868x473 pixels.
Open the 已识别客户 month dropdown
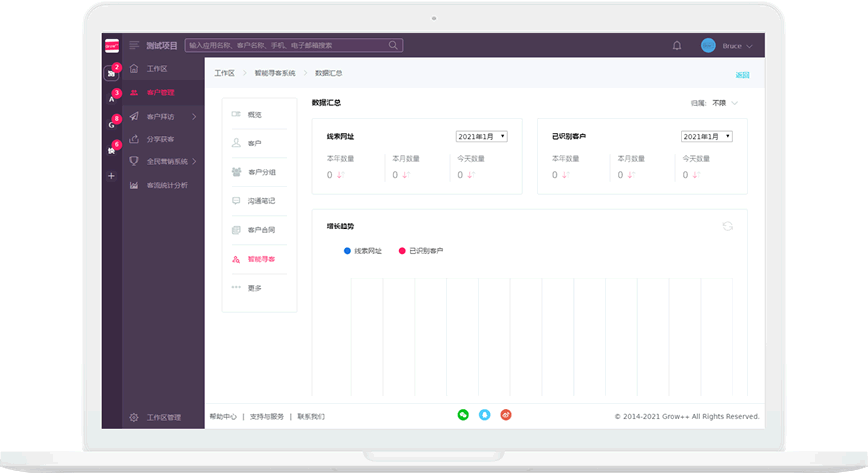pos(706,136)
